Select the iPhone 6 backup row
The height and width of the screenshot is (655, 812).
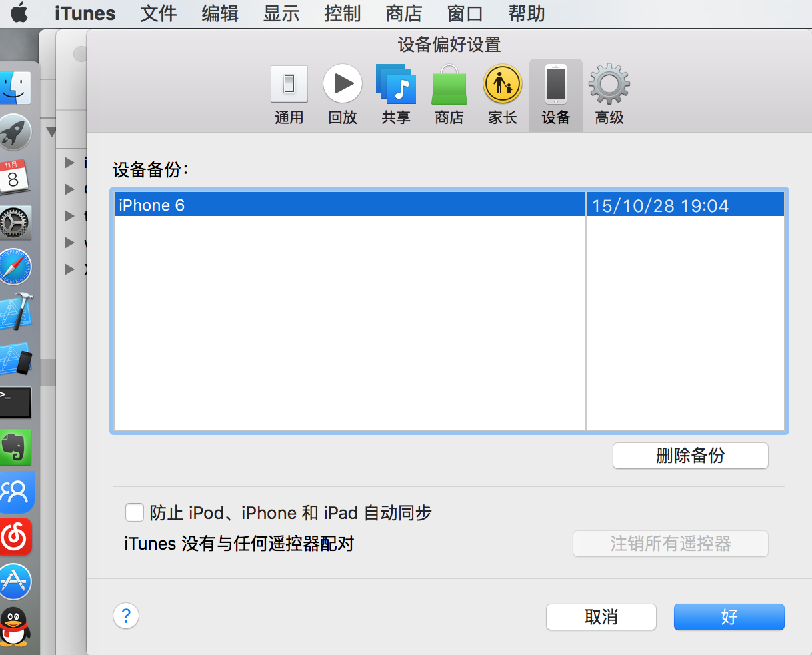pos(449,205)
